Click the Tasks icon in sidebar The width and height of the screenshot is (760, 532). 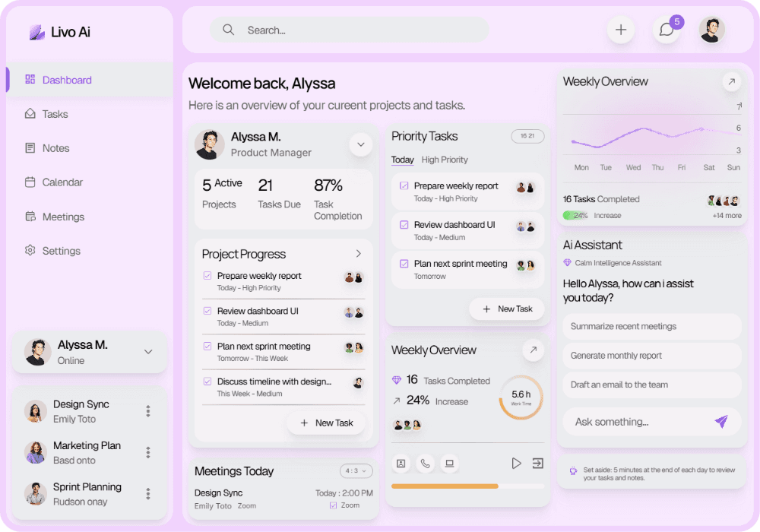tap(30, 113)
